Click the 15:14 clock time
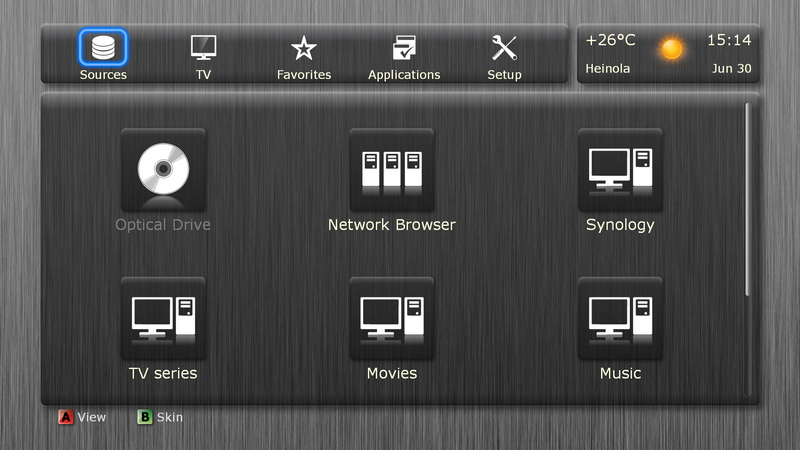 [729, 40]
